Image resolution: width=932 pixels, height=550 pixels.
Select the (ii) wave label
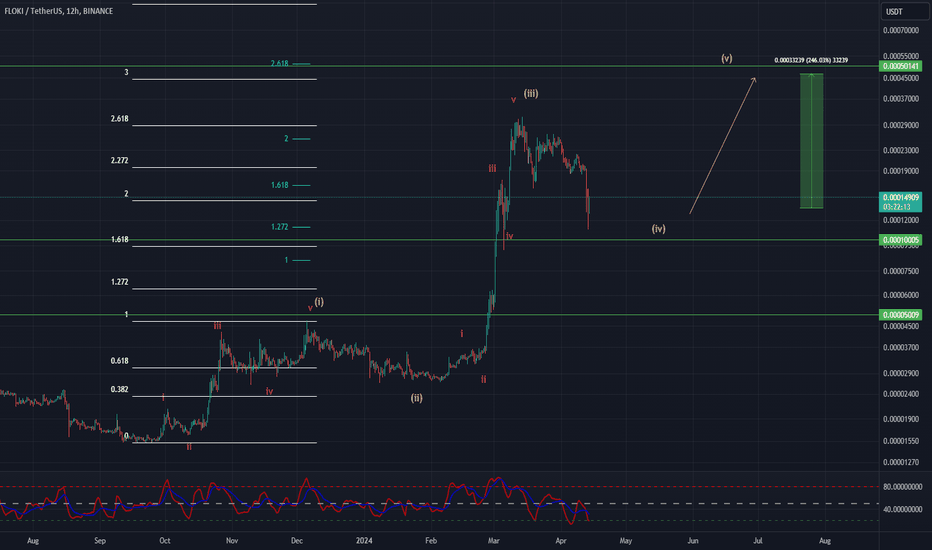(x=417, y=398)
